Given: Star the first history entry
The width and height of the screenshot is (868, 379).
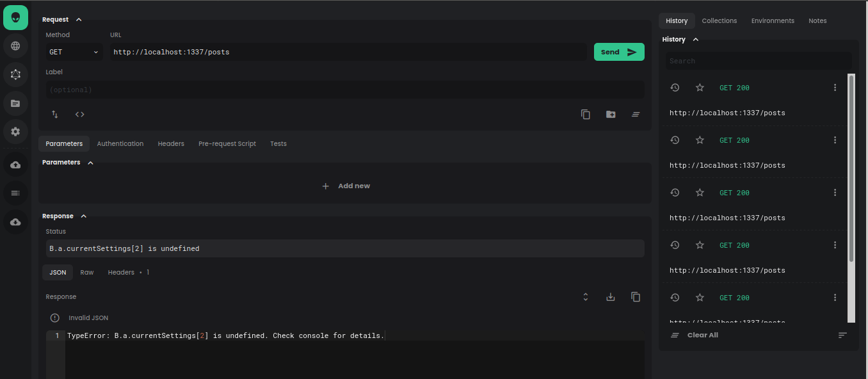Looking at the screenshot, I should (700, 87).
